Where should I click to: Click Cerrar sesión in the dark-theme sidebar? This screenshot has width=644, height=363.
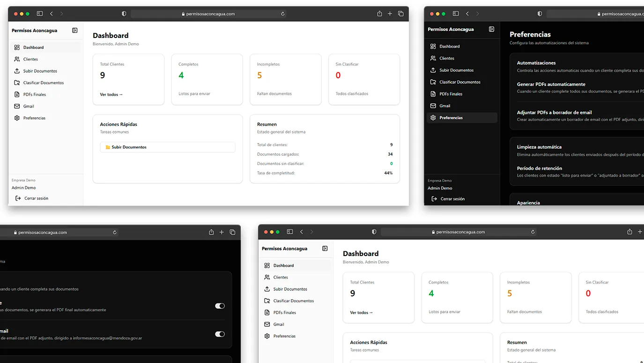pyautogui.click(x=452, y=199)
